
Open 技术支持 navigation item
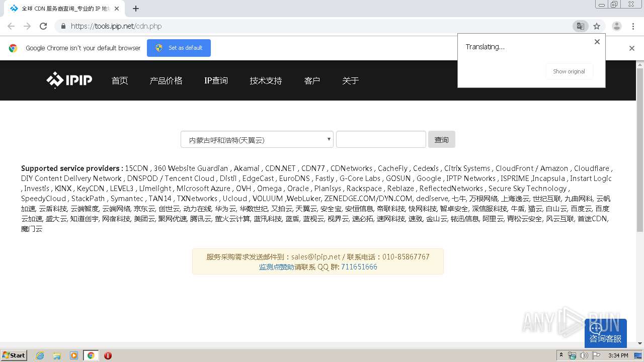tap(266, 80)
